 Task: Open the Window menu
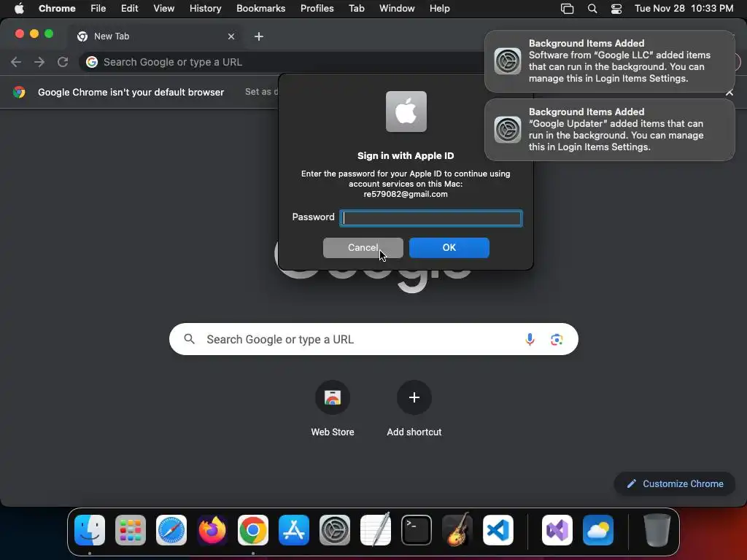point(396,8)
